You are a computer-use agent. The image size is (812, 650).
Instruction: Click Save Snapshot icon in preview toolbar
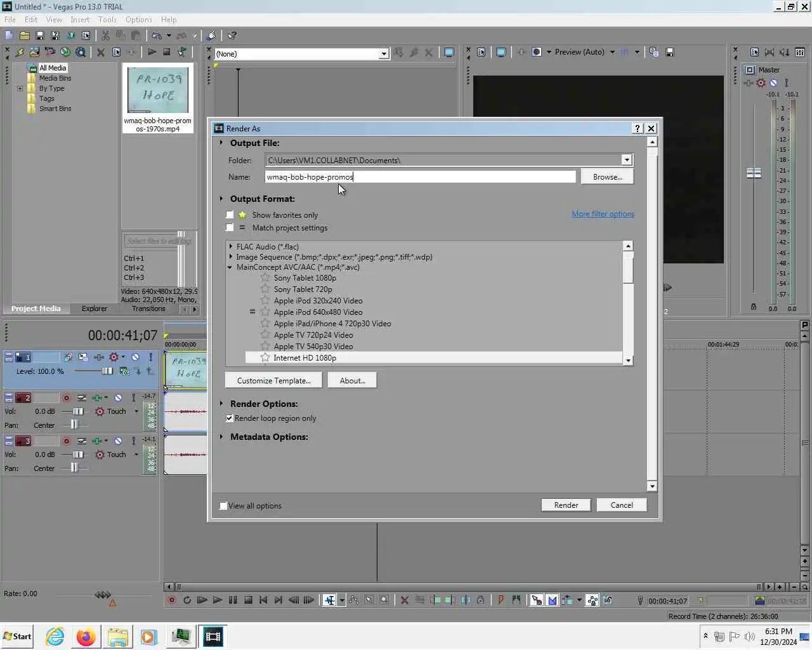669,52
